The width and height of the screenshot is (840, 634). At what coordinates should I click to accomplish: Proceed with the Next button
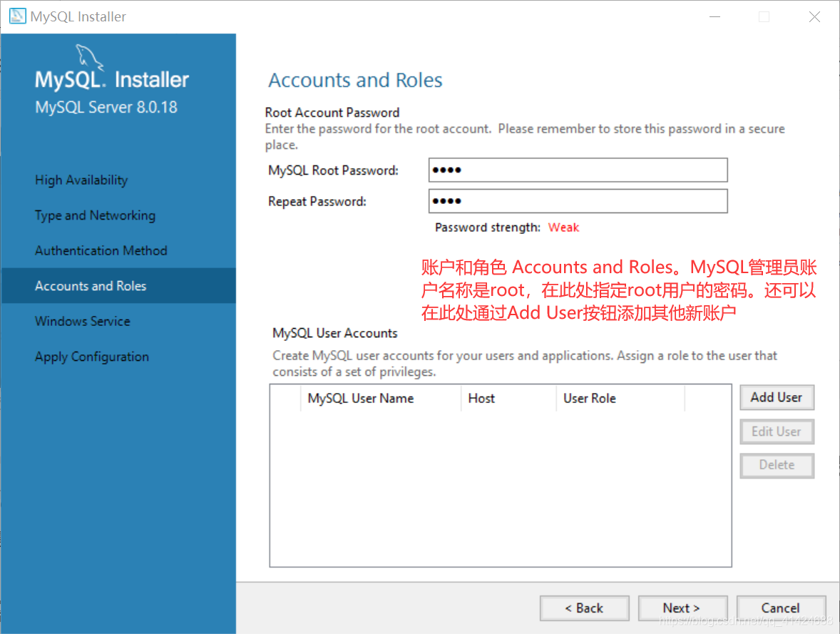(682, 608)
